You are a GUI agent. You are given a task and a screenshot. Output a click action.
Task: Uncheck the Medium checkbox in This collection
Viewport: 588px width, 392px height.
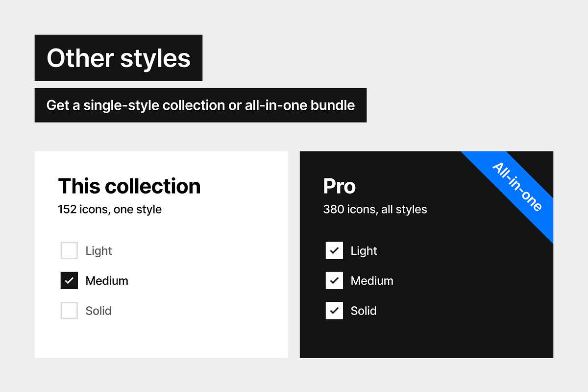click(69, 281)
